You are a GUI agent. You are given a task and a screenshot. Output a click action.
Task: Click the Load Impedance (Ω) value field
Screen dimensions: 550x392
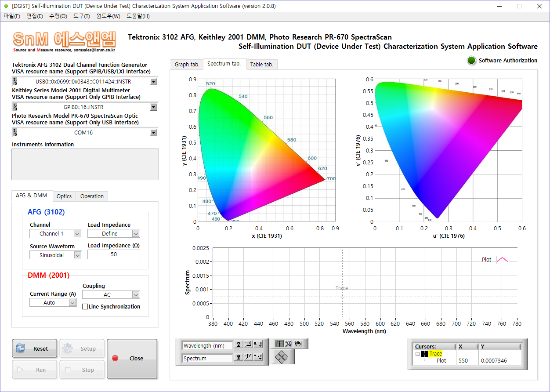(114, 254)
